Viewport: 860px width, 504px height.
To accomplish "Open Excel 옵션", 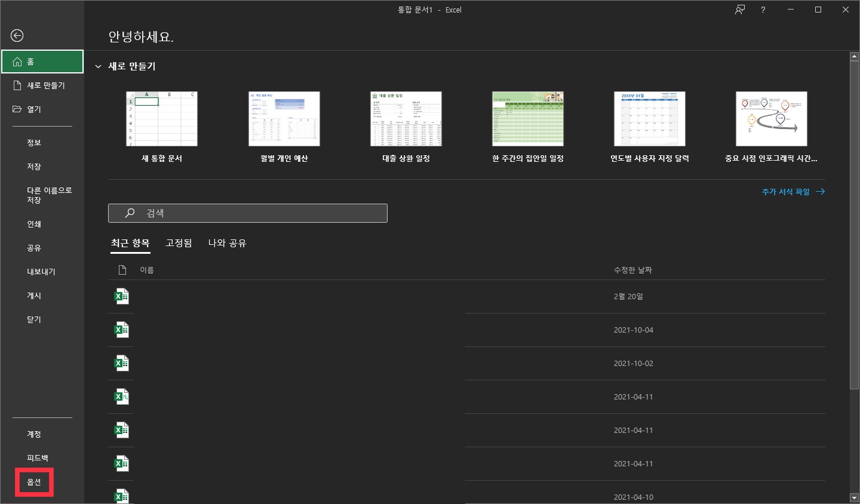I will pos(34,482).
